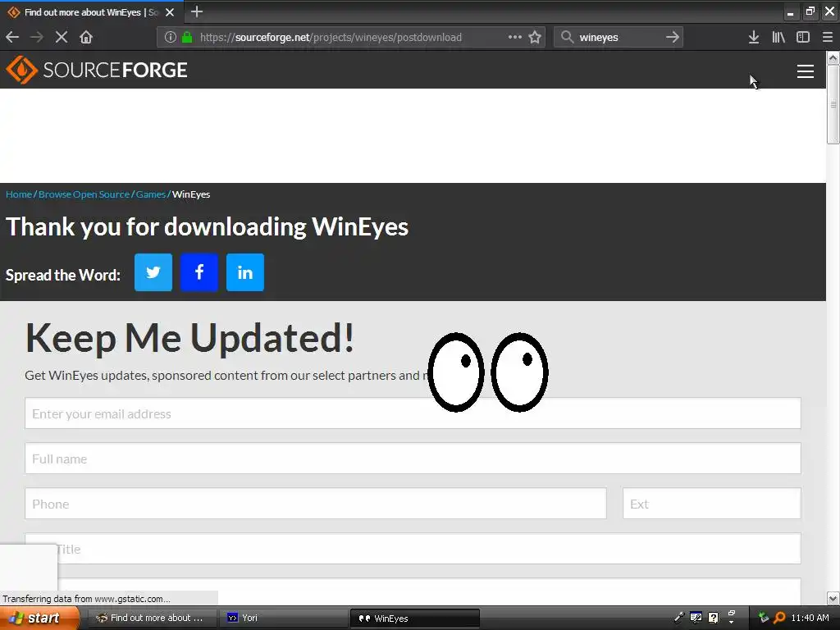Follow the Home breadcrumb link

19,194
